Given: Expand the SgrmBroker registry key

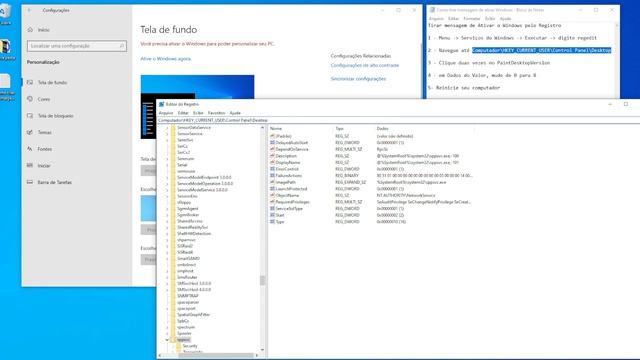Looking at the screenshot, I should (167, 215).
